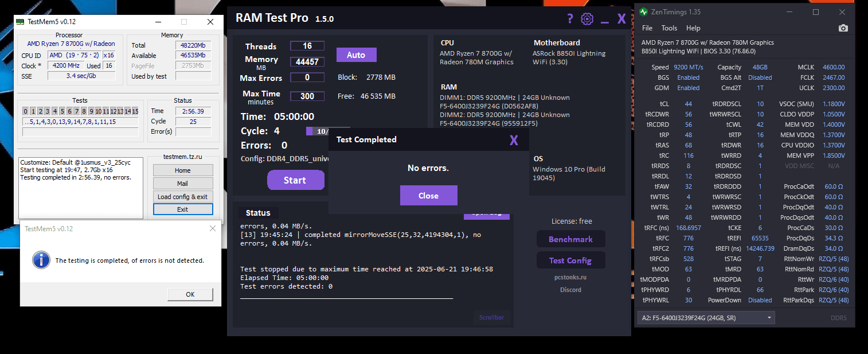The image size is (868, 354).
Task: Open the Discord link
Action: 570,290
